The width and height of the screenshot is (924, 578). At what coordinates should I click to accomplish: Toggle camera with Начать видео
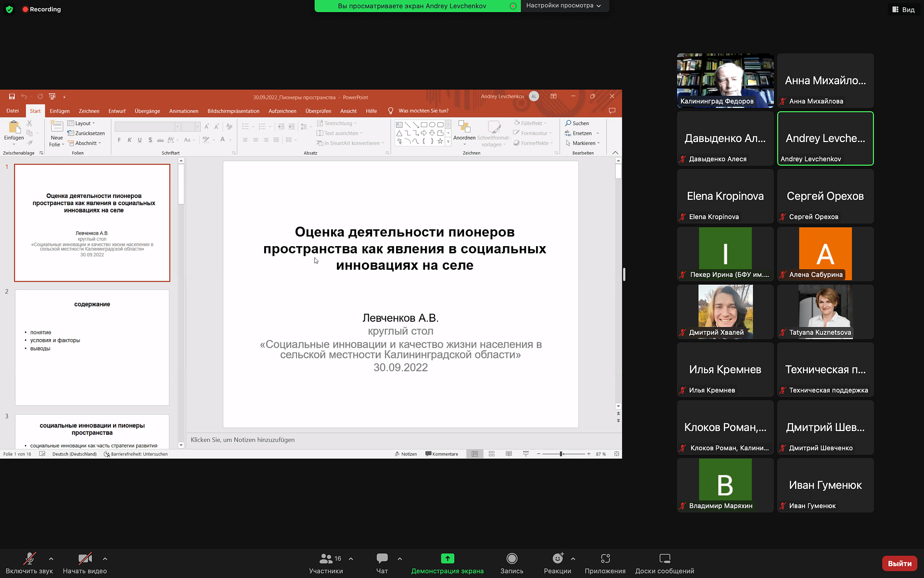[x=85, y=564]
